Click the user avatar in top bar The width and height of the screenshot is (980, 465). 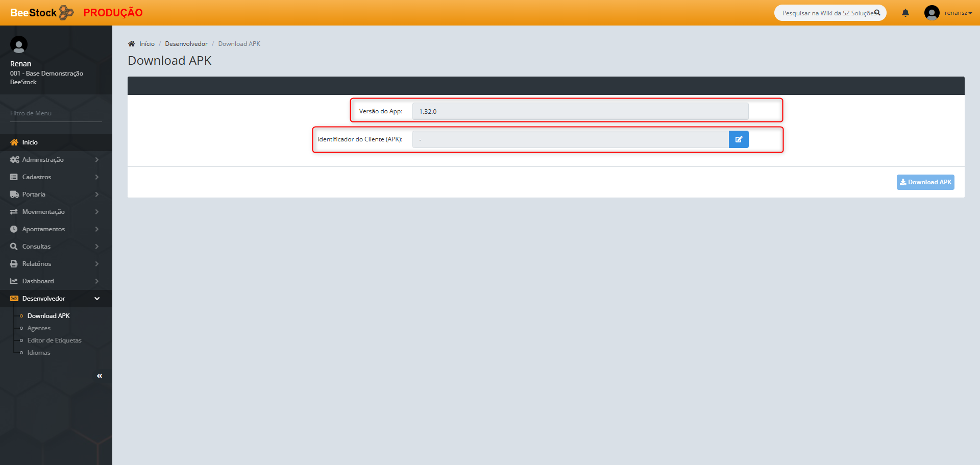click(x=932, y=13)
